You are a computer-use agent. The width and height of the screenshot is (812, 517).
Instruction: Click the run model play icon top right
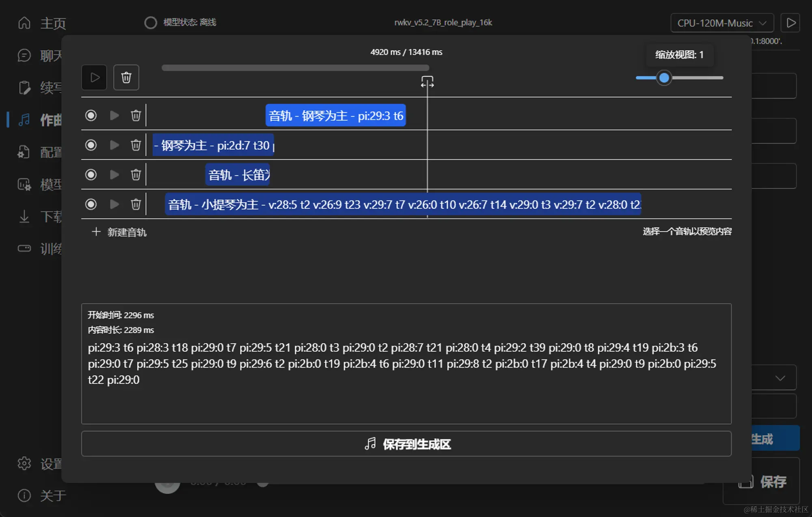pos(790,23)
